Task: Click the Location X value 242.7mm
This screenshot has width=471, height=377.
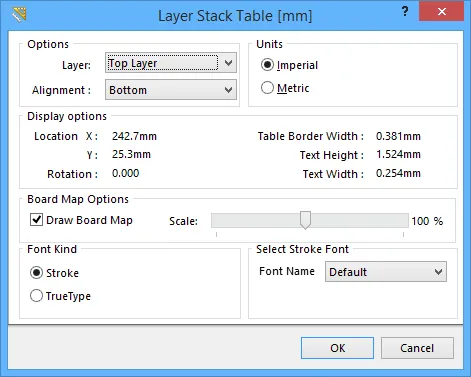Action: (134, 136)
